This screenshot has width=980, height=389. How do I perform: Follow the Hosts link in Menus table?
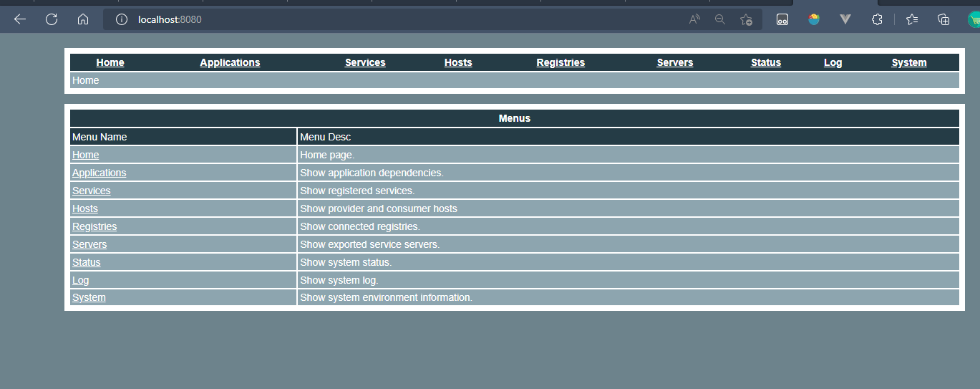85,208
